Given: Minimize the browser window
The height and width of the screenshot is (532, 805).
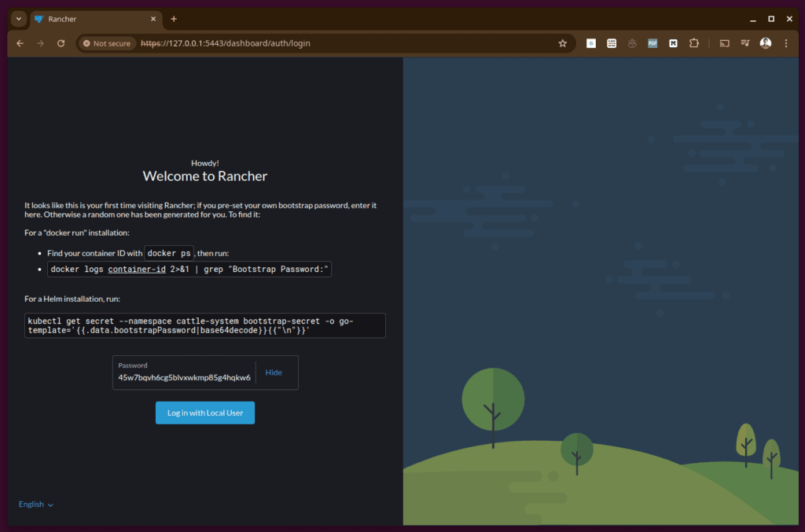Looking at the screenshot, I should tap(752, 19).
